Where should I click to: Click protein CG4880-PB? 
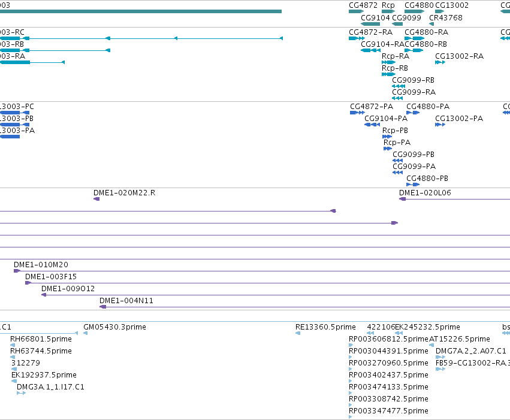[x=427, y=179]
